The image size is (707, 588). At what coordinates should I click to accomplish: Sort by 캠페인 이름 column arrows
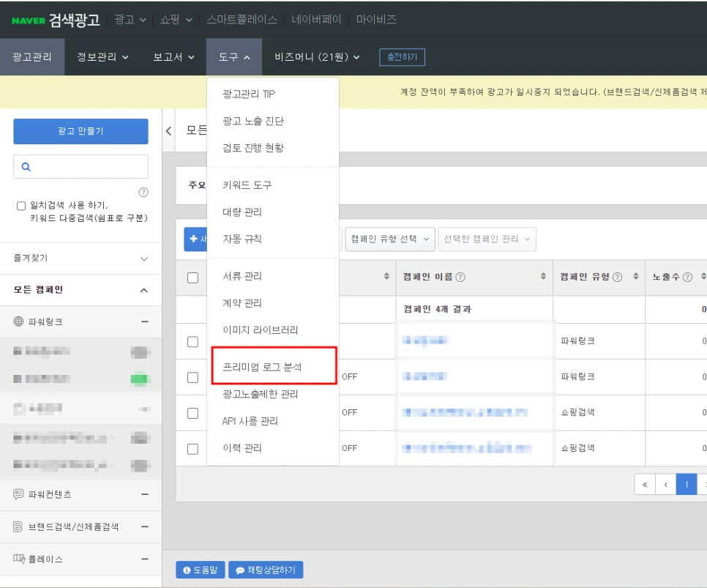543,276
